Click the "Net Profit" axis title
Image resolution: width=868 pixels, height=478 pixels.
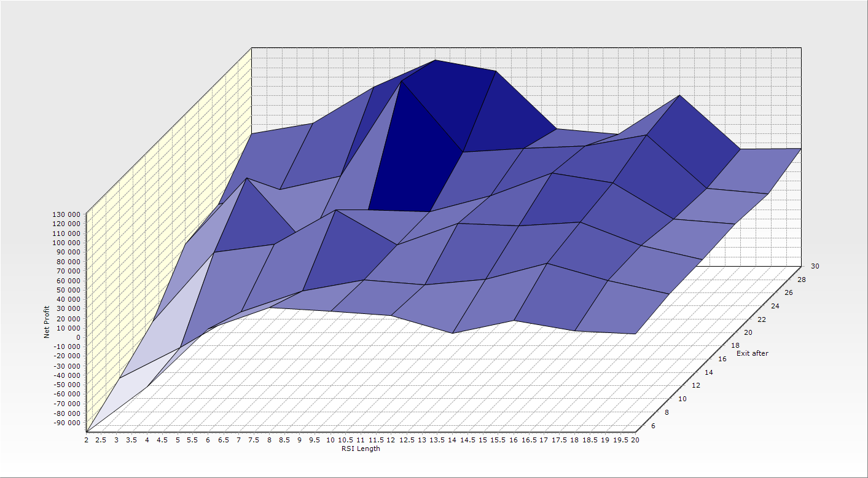point(47,322)
